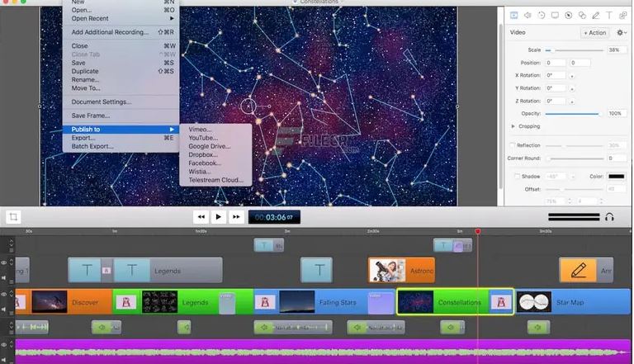Click the Scale percentage field showing 38%
This screenshot has height=364, width=634.
617,50
